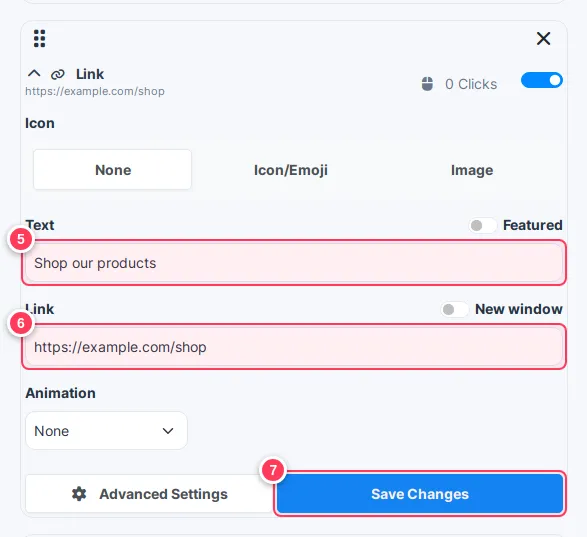Image resolution: width=587 pixels, height=537 pixels.
Task: Click the https://example.com/shop subtitle under Link
Action: tap(95, 91)
